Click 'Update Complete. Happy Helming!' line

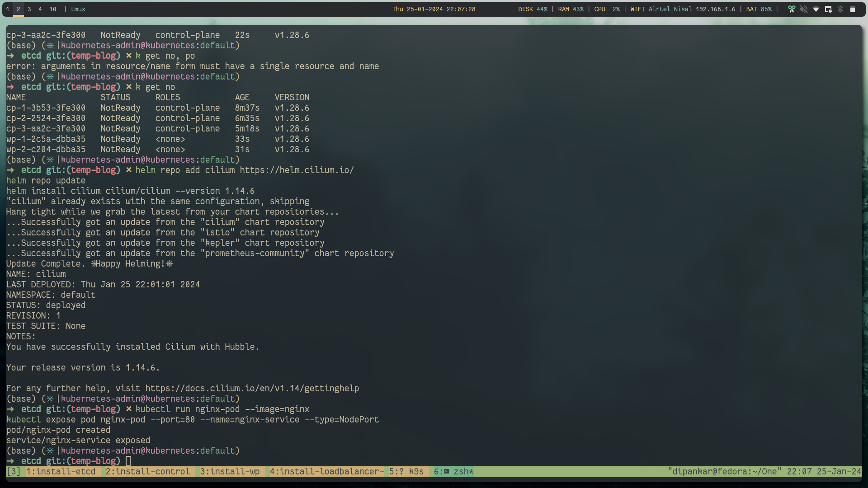tap(90, 264)
